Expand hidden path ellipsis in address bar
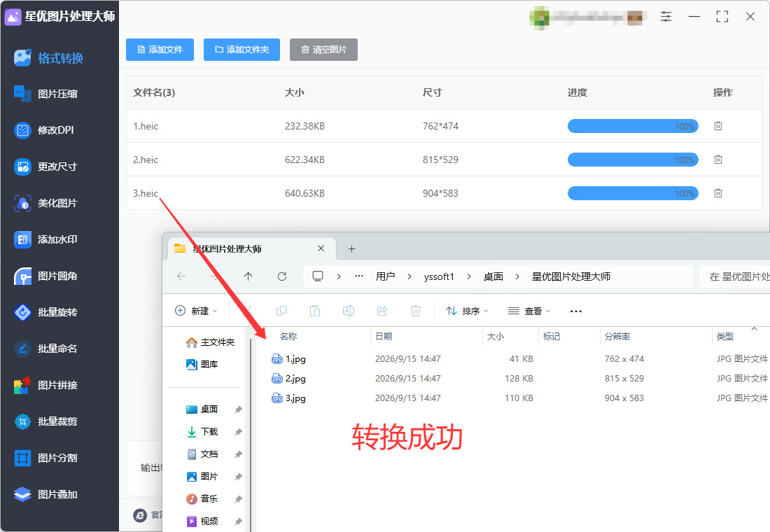 click(359, 276)
